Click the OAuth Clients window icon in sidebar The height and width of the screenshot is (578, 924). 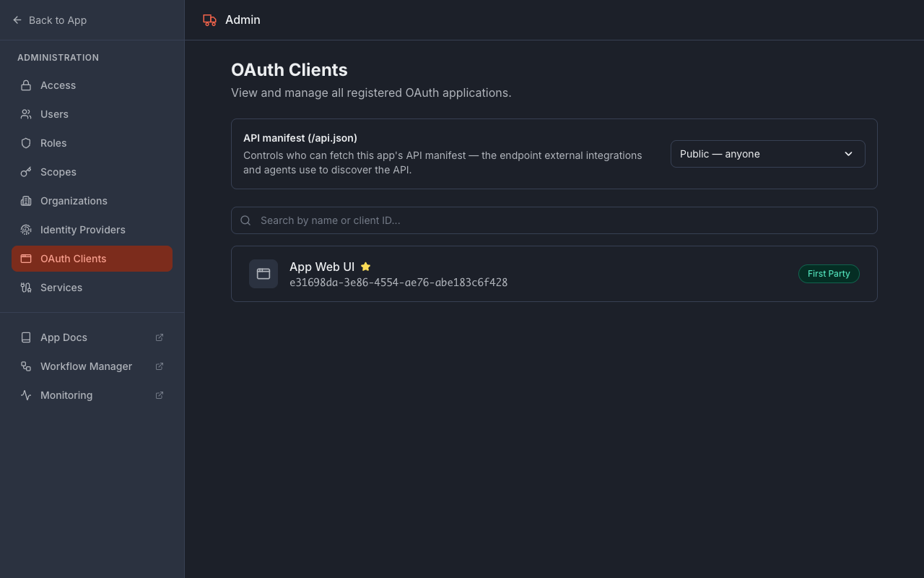point(26,259)
